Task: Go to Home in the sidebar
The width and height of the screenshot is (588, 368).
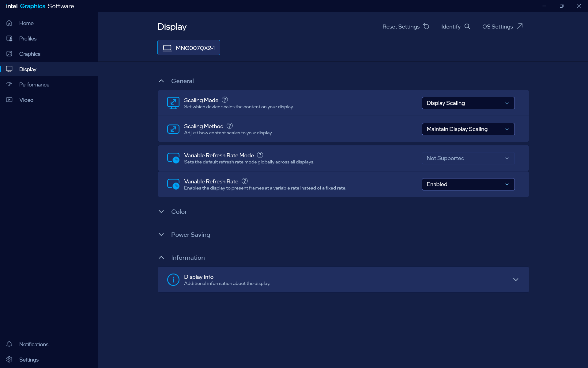Action: pos(26,23)
